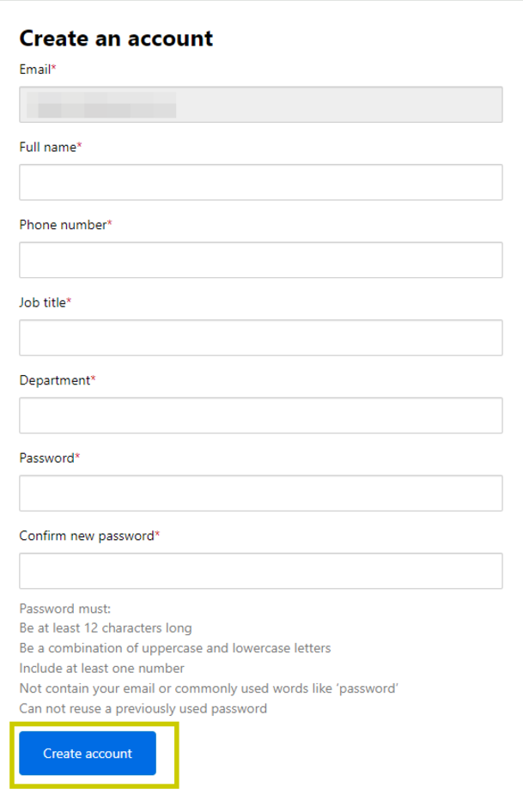The width and height of the screenshot is (523, 812).
Task: Click the Confirm new password label
Action: coord(87,536)
